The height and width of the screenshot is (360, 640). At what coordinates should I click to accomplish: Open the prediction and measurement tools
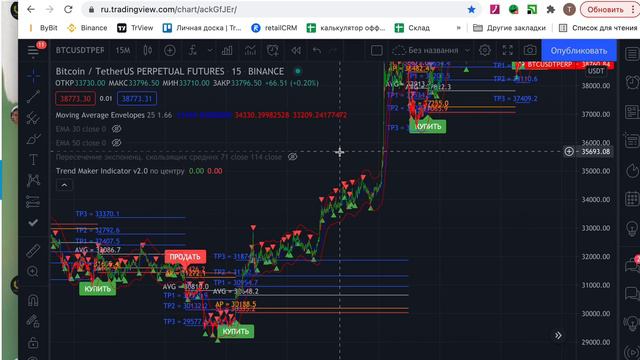click(33, 201)
